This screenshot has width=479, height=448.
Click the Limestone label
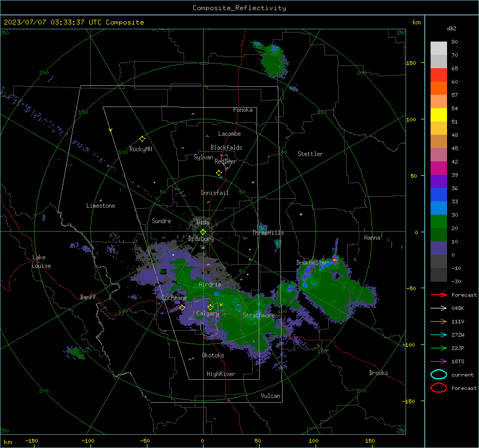coord(101,206)
